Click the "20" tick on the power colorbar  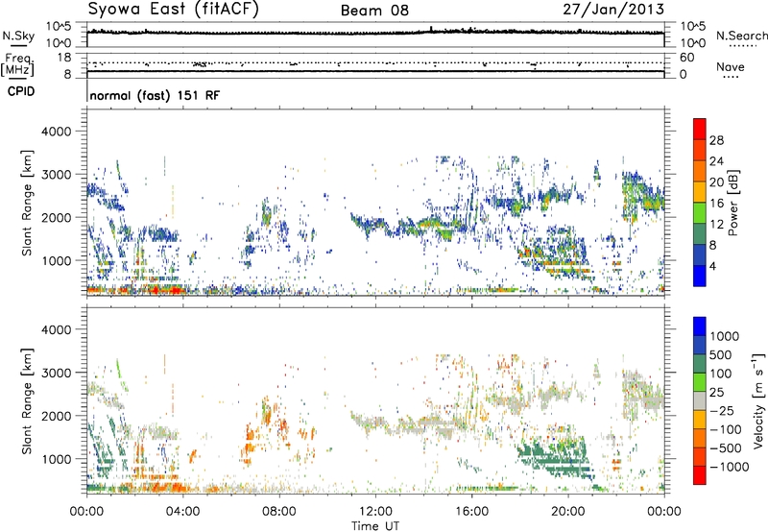[x=716, y=182]
